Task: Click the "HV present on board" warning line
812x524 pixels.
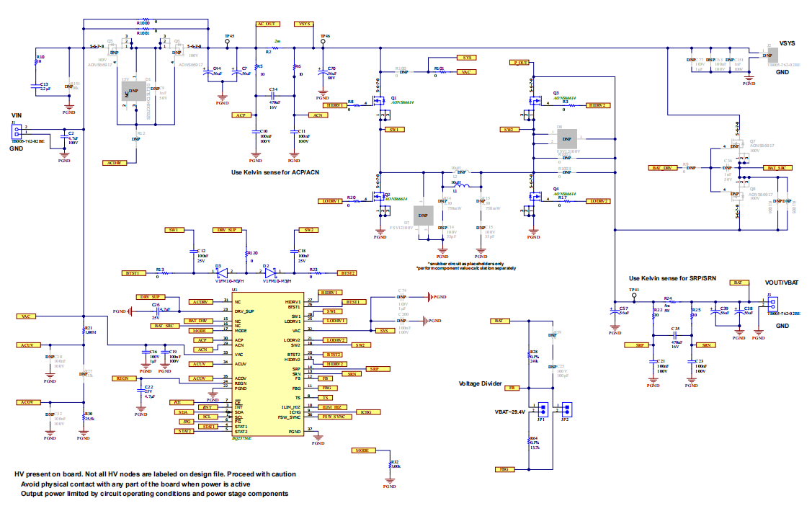Action: [x=155, y=474]
